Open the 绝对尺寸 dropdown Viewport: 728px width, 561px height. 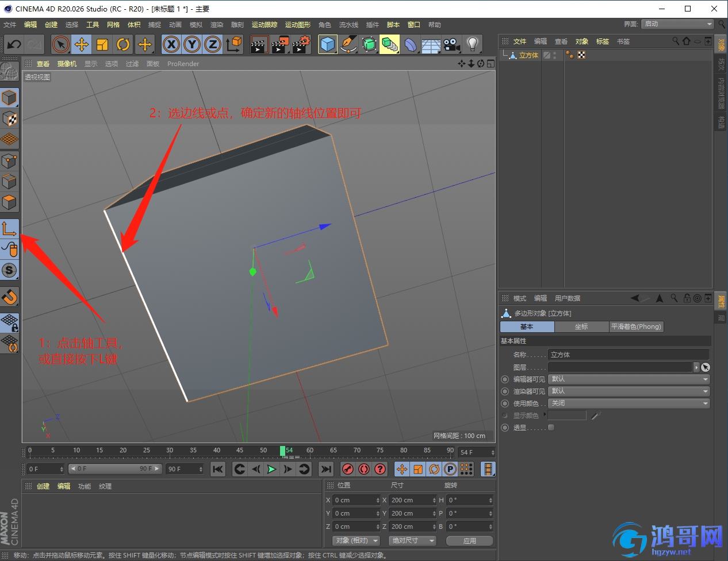point(413,541)
